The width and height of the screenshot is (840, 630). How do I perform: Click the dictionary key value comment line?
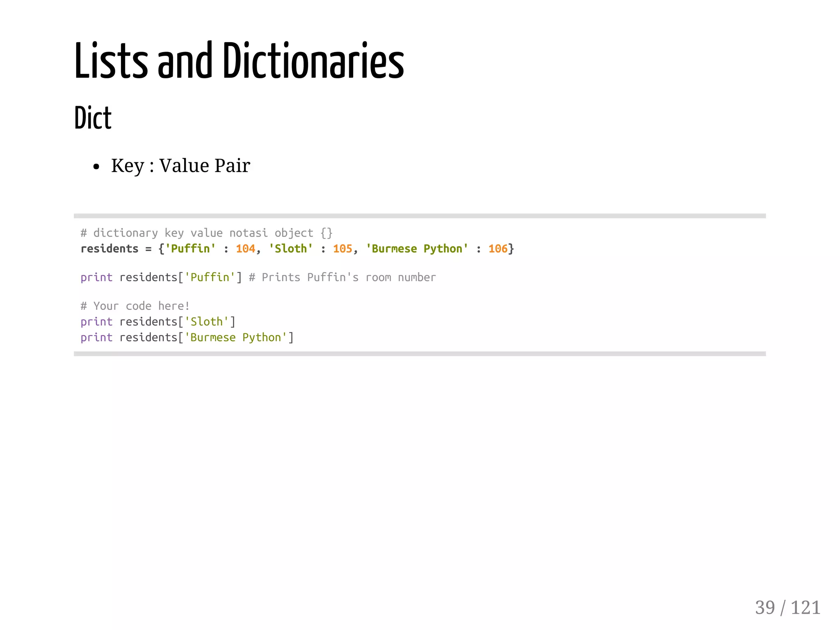pyautogui.click(x=206, y=233)
